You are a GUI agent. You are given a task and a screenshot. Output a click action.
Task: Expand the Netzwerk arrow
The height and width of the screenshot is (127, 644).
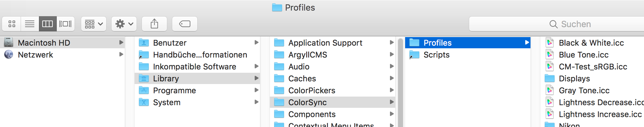(x=121, y=54)
